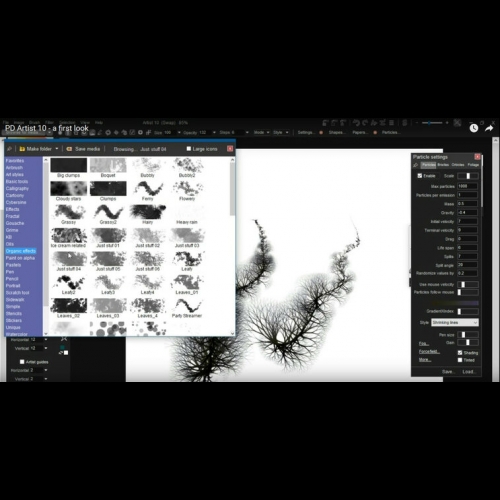The width and height of the screenshot is (500, 500).
Task: Uncheck Enable in Particle settings
Action: [420, 176]
